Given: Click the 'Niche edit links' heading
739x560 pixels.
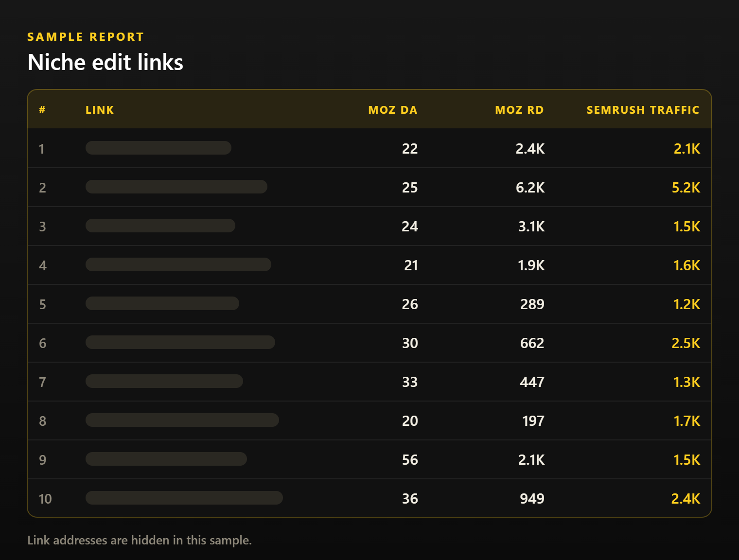Looking at the screenshot, I should tap(106, 62).
